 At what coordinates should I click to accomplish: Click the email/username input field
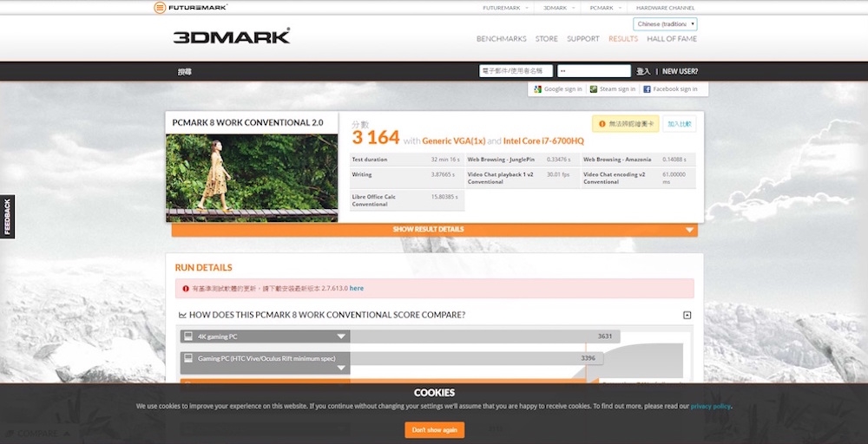pyautogui.click(x=516, y=71)
